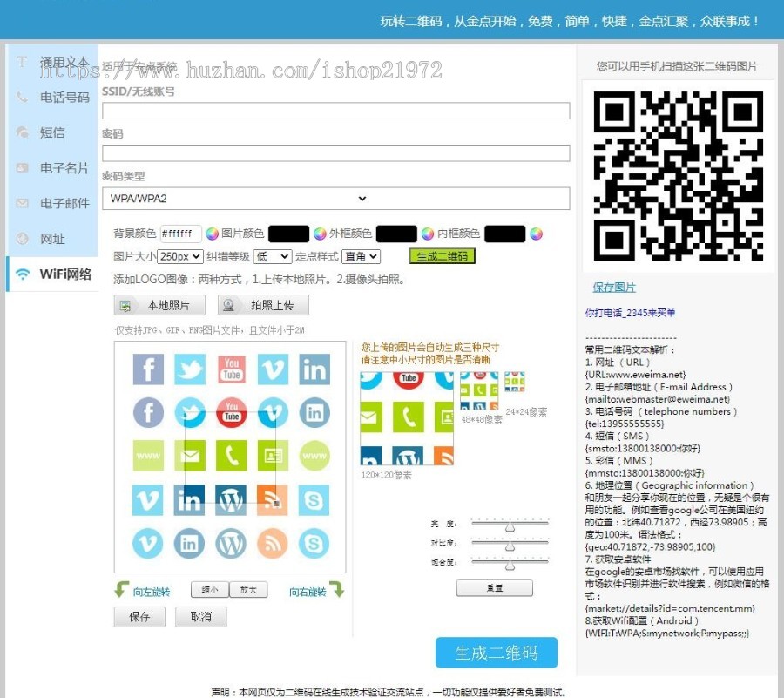Click the round orange RSS icon
The height and width of the screenshot is (698, 784).
coord(273,543)
